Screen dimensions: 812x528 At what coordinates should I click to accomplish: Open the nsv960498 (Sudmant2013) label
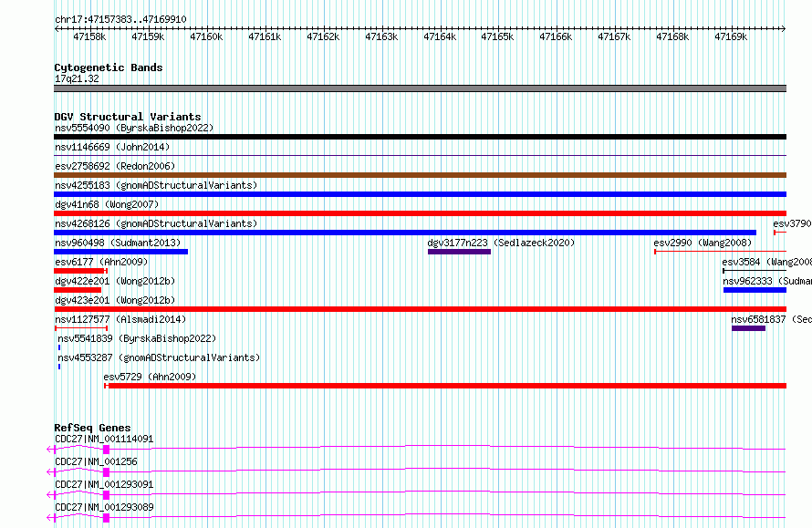118,243
